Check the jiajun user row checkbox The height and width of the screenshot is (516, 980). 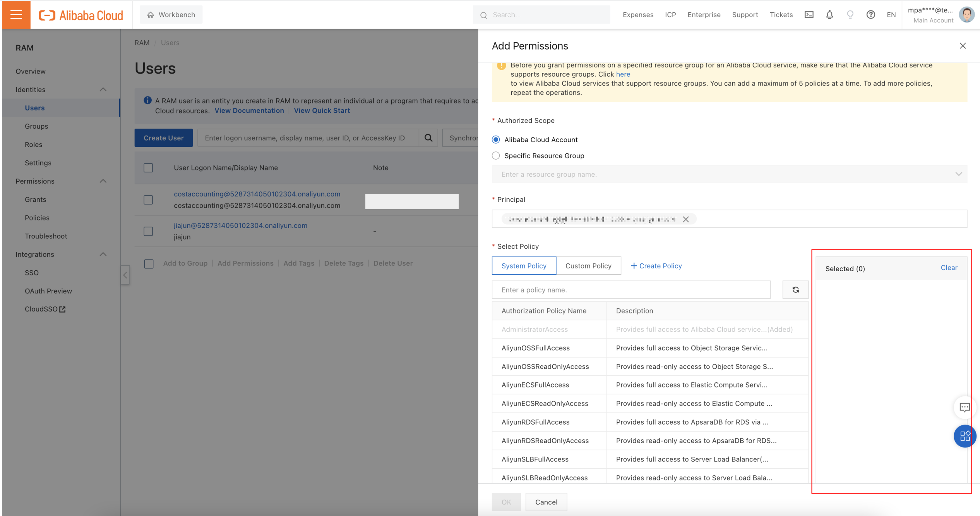click(148, 231)
